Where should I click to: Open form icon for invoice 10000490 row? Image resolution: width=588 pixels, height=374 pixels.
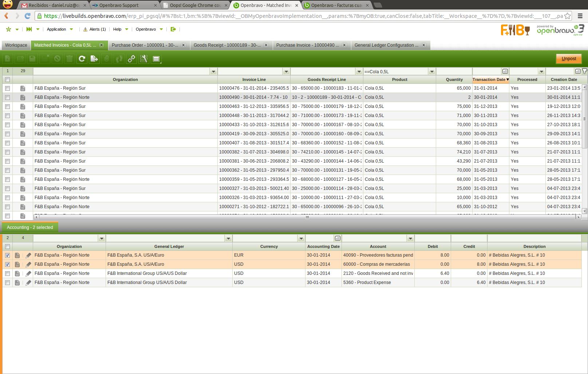tap(23, 97)
